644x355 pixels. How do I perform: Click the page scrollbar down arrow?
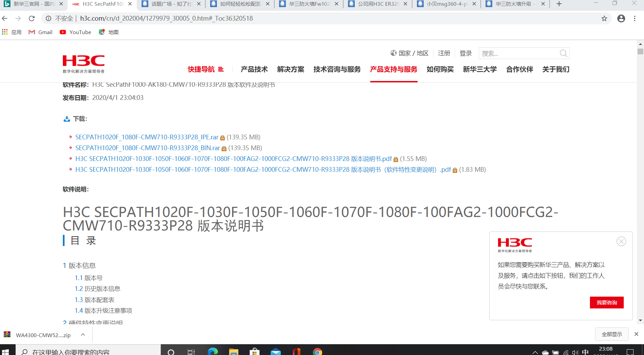click(640, 320)
